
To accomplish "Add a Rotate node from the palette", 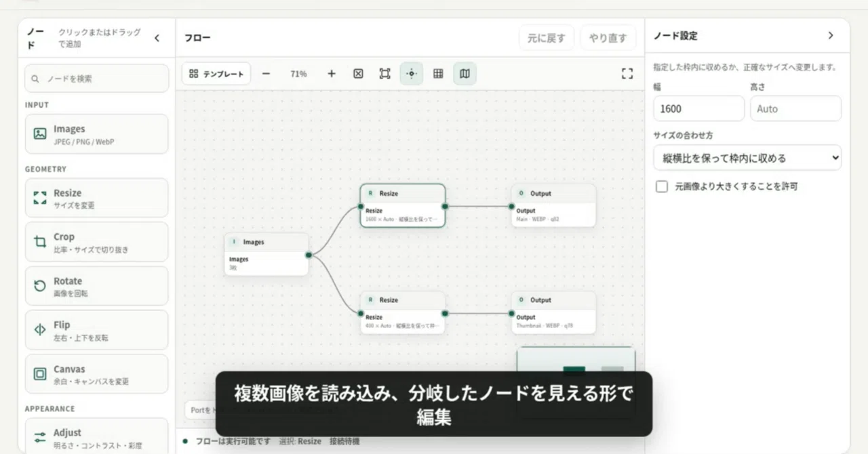I will point(97,286).
